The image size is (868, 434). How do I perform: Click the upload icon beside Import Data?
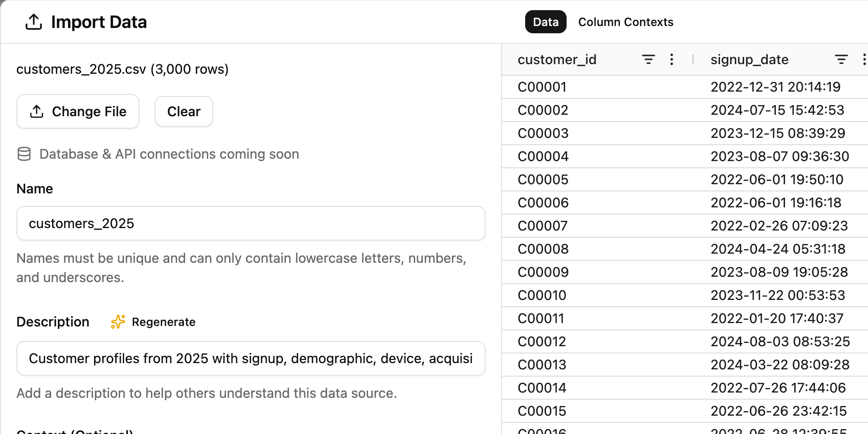33,22
